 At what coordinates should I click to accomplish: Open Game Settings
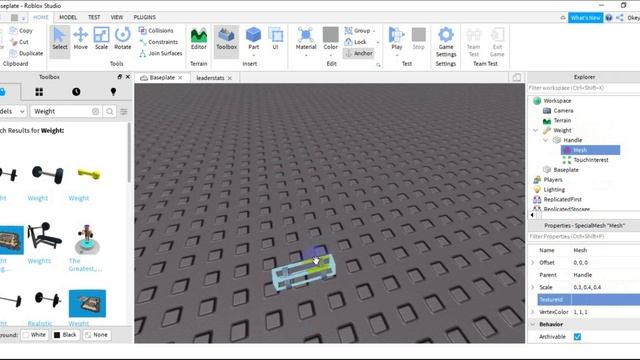[x=446, y=42]
